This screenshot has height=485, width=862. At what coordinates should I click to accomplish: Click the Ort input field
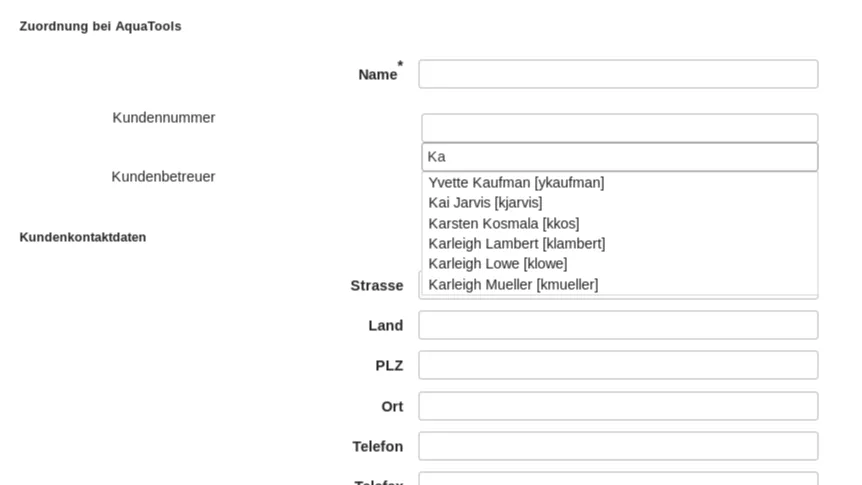coord(617,406)
